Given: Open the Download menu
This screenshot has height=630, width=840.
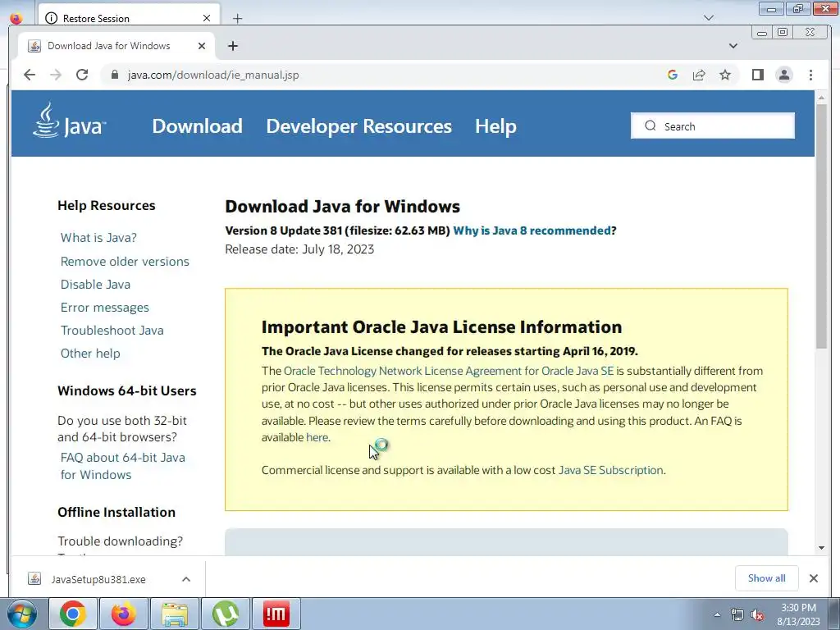Looking at the screenshot, I should (x=197, y=126).
